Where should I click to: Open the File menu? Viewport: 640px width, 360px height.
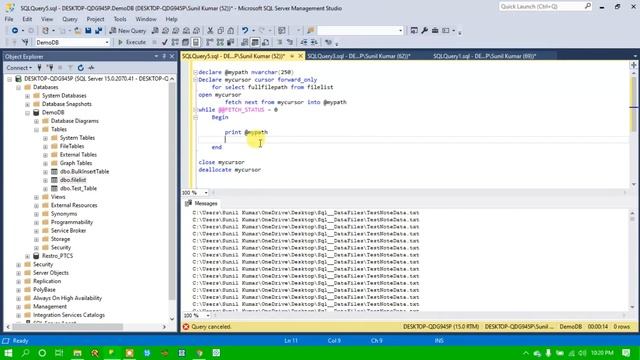coord(9,19)
